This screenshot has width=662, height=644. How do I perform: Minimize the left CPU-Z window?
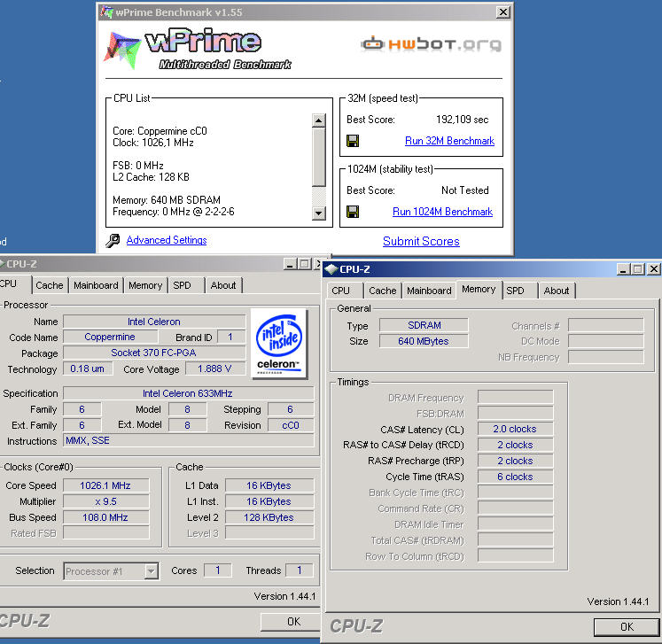tap(289, 264)
